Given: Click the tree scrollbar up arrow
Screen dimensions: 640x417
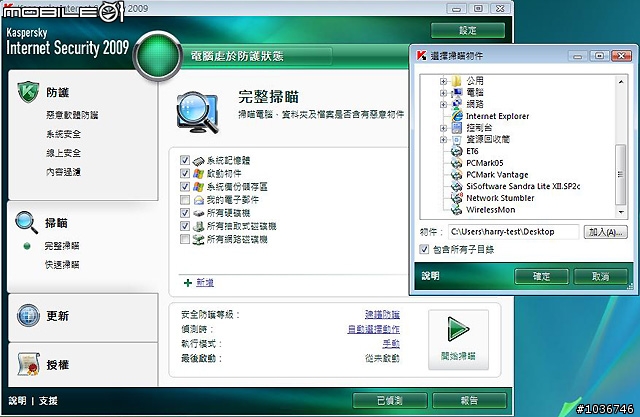Looking at the screenshot, I should coord(621,82).
